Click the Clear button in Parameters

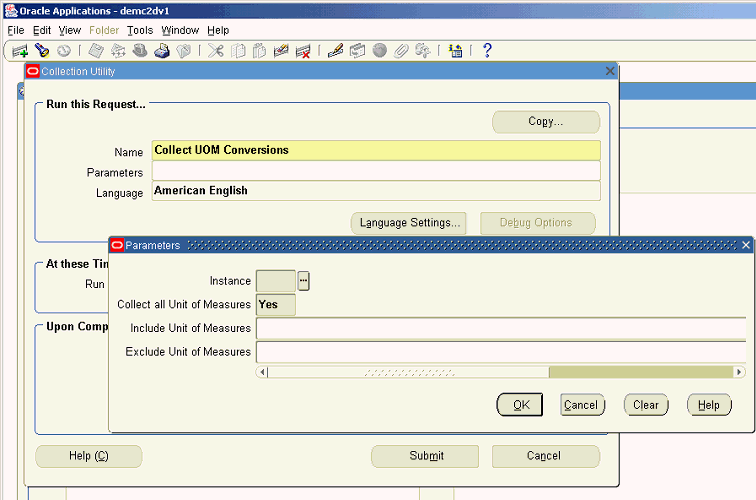[x=646, y=405]
